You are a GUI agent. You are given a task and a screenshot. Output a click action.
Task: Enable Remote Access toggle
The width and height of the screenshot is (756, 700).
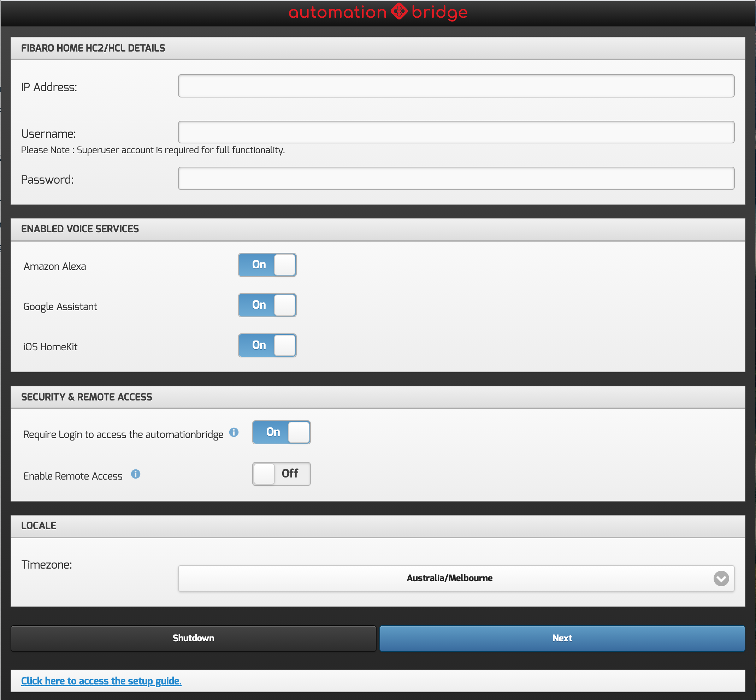coord(281,474)
